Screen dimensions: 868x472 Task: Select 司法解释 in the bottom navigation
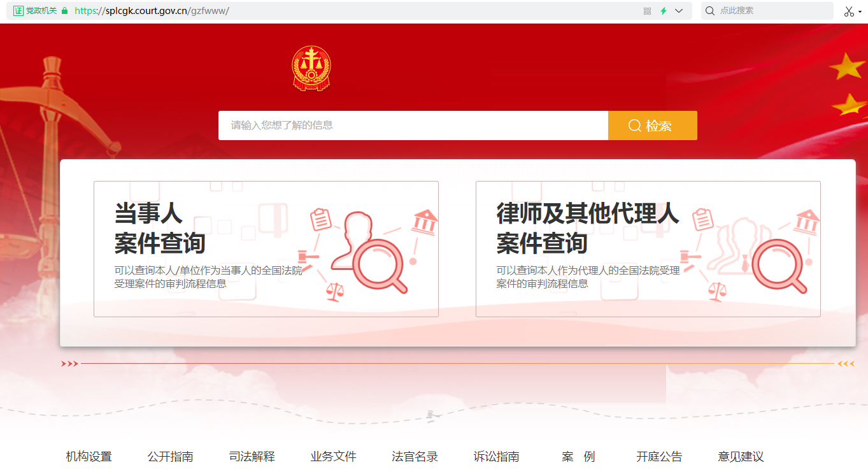click(252, 457)
